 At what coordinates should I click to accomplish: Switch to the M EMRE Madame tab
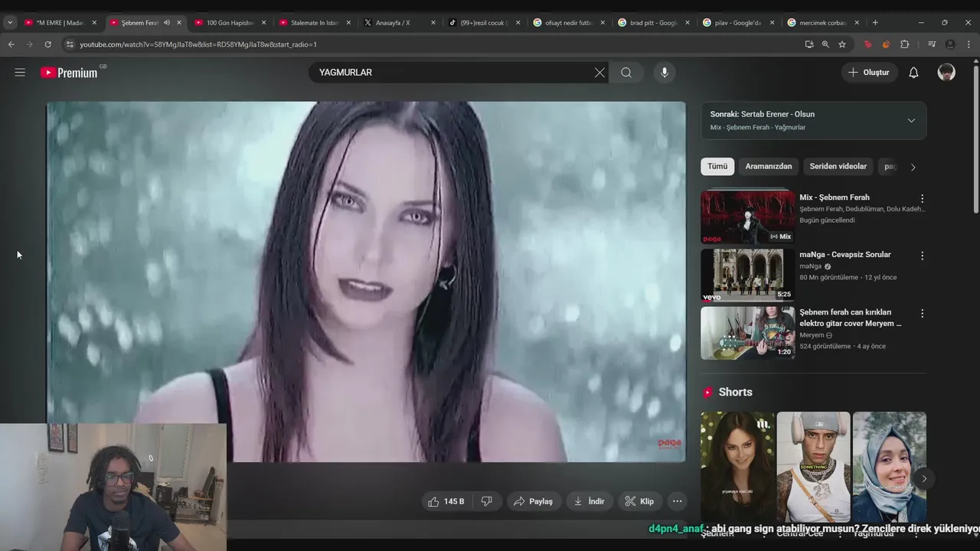click(60, 23)
